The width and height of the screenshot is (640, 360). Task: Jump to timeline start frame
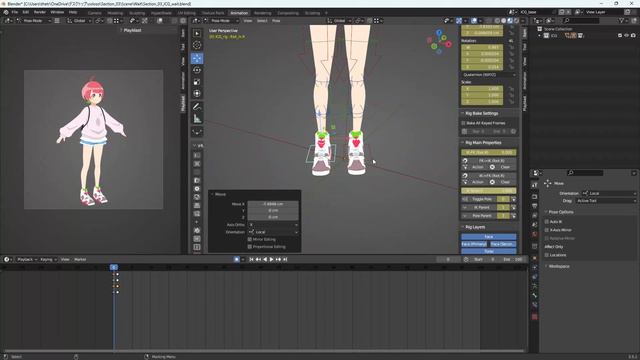pos(251,260)
